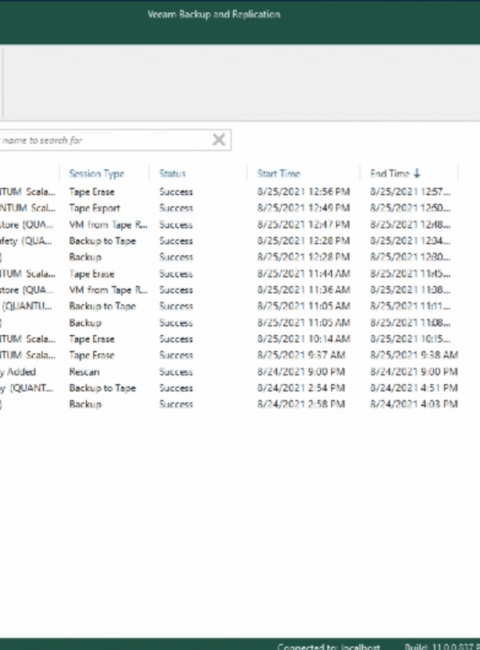Select end time 8/25/2021 11:38

(410, 290)
